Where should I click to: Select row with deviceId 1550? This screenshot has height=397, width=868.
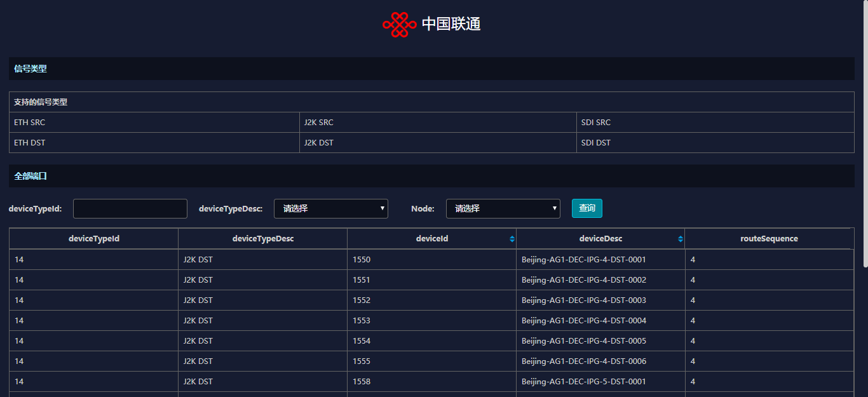362,260
